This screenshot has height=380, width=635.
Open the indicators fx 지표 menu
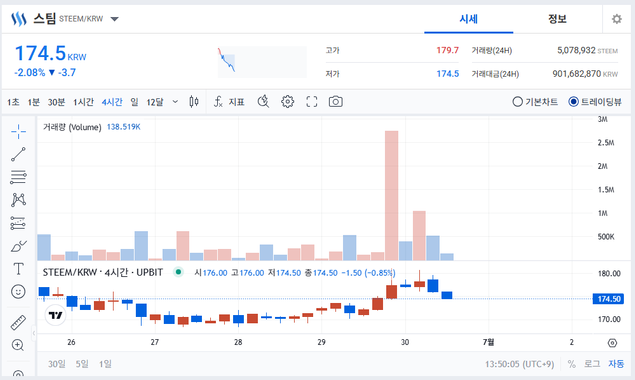click(229, 102)
